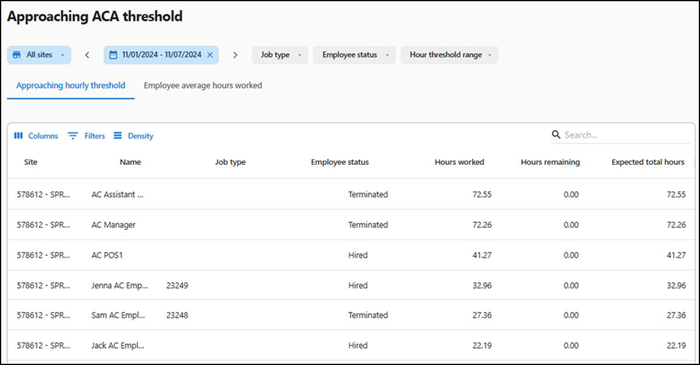The width and height of the screenshot is (700, 365).
Task: Switch to Employee average hours worked tab
Action: pyautogui.click(x=203, y=86)
